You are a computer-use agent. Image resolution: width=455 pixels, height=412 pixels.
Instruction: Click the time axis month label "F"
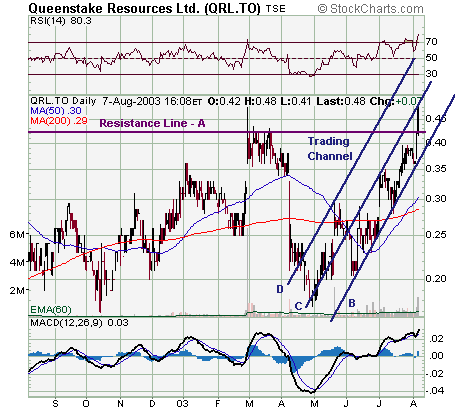[217, 404]
